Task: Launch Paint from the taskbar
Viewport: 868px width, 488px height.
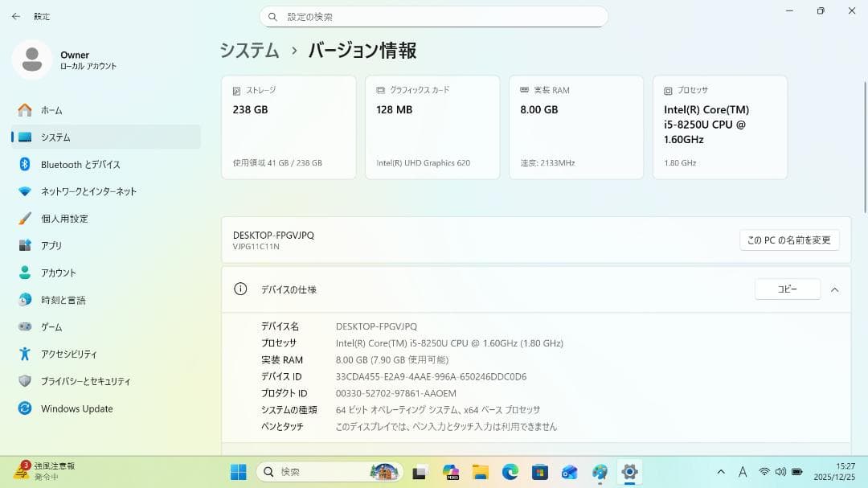Action: (599, 472)
